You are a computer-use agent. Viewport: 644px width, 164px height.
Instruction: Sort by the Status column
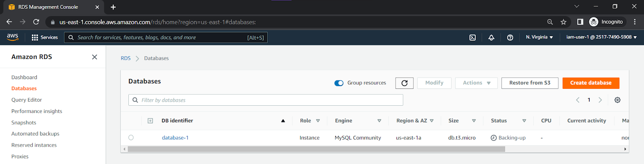[524, 121]
